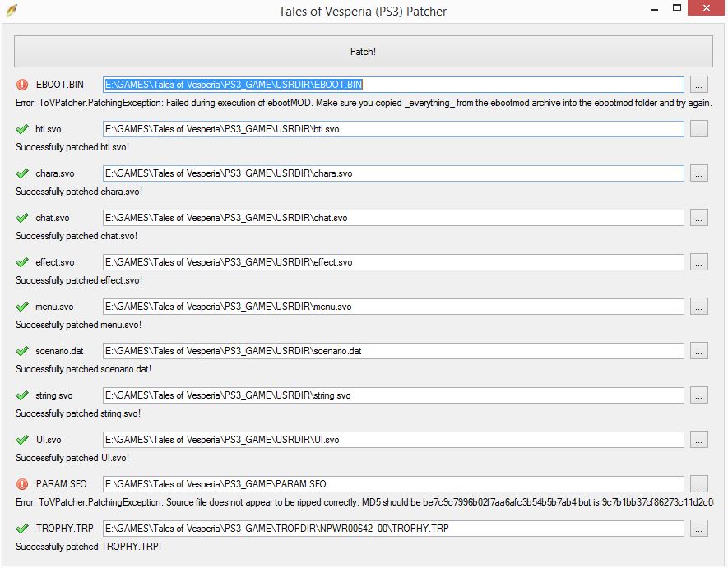Viewport: 728px width, 568px height.
Task: Click the red error icon beside PARAM.SFO
Action: [x=22, y=484]
